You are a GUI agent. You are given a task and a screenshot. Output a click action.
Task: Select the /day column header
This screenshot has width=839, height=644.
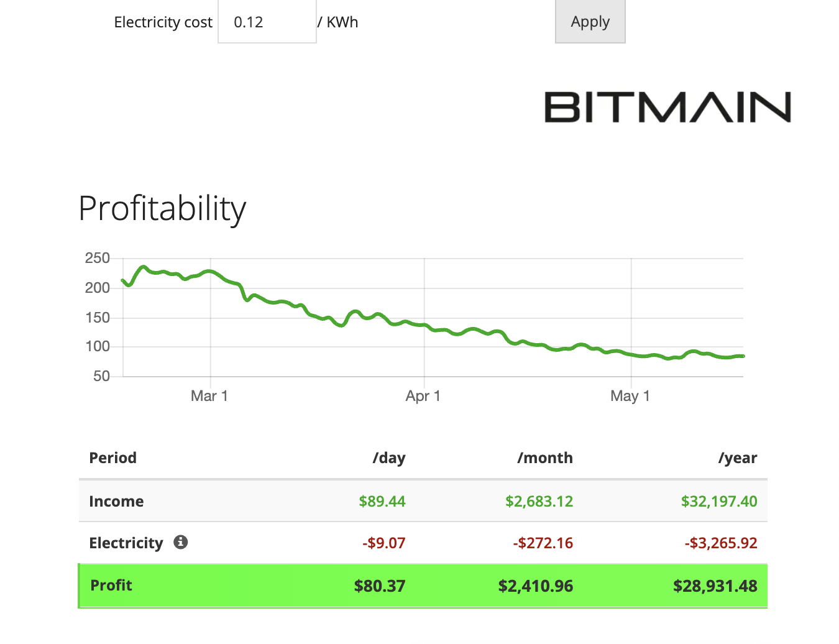pos(389,458)
